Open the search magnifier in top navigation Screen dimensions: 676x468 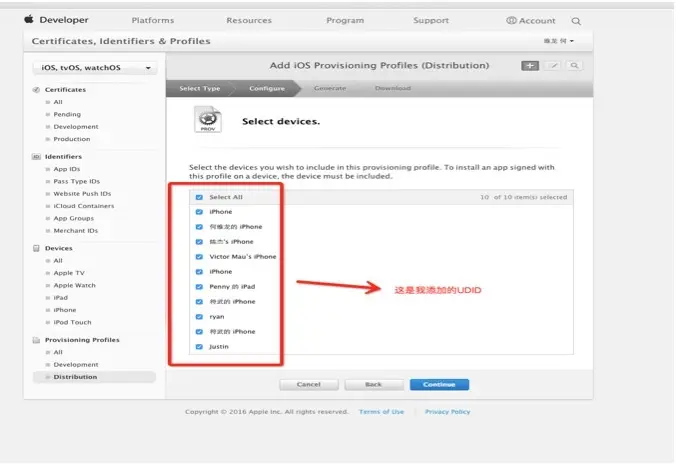pos(576,21)
